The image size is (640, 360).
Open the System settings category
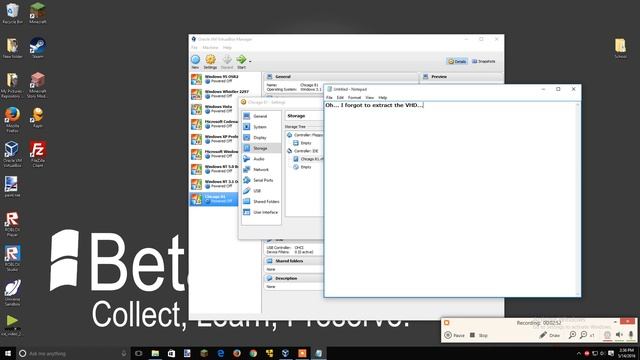pos(261,127)
